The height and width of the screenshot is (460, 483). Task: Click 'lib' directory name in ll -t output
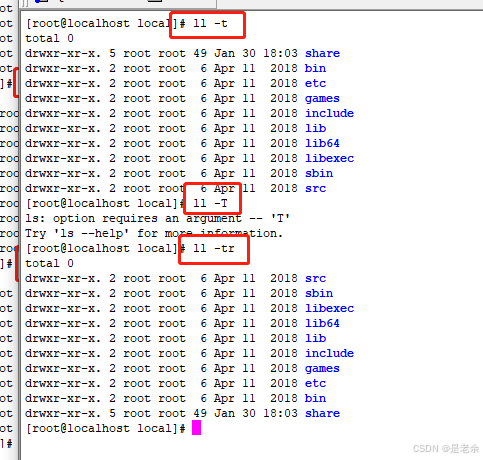pyautogui.click(x=315, y=128)
